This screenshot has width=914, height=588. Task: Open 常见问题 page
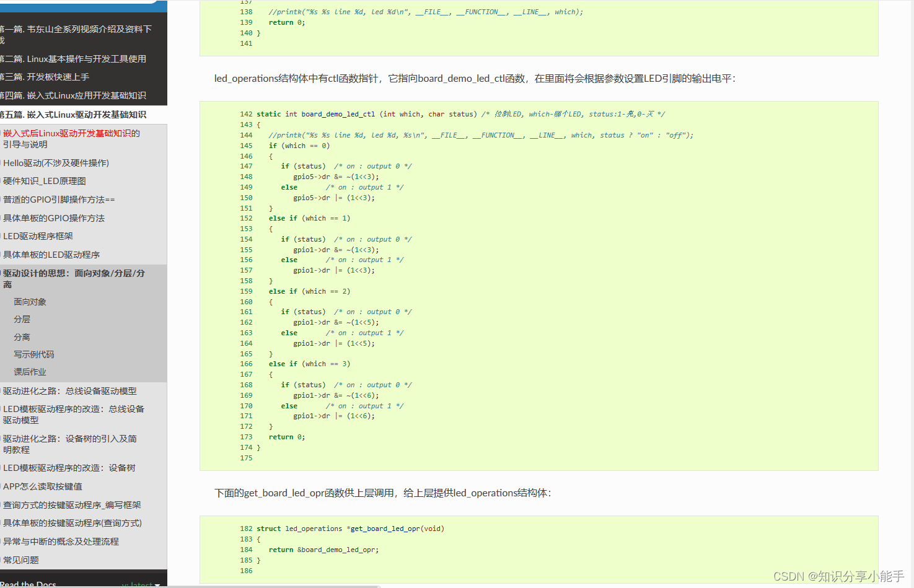21,559
